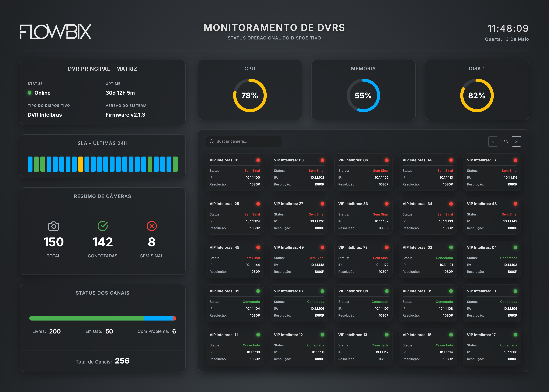Click red status dot on VIP Intelbras: 43
Viewport: 549px width, 392px height.
click(515, 204)
